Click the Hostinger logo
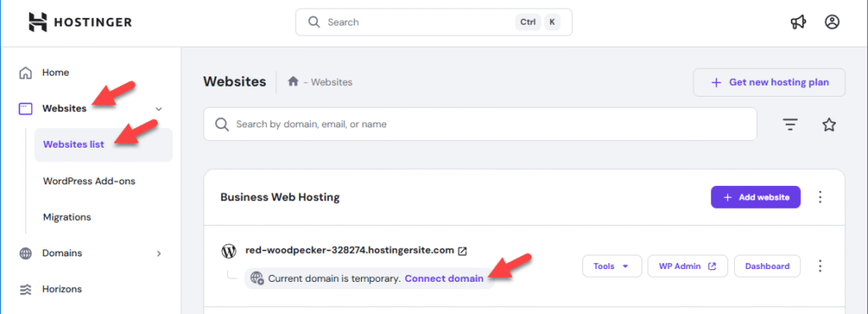This screenshot has height=314, width=868. point(81,22)
